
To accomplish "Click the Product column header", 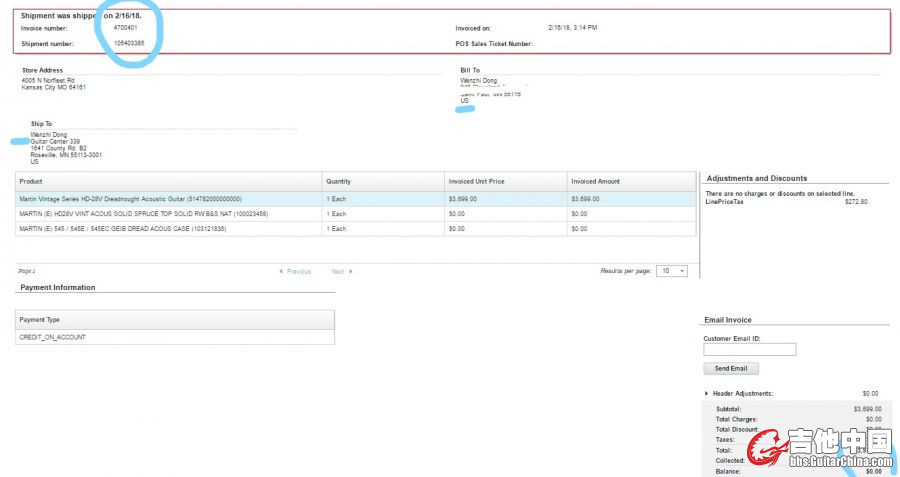I will (x=31, y=182).
